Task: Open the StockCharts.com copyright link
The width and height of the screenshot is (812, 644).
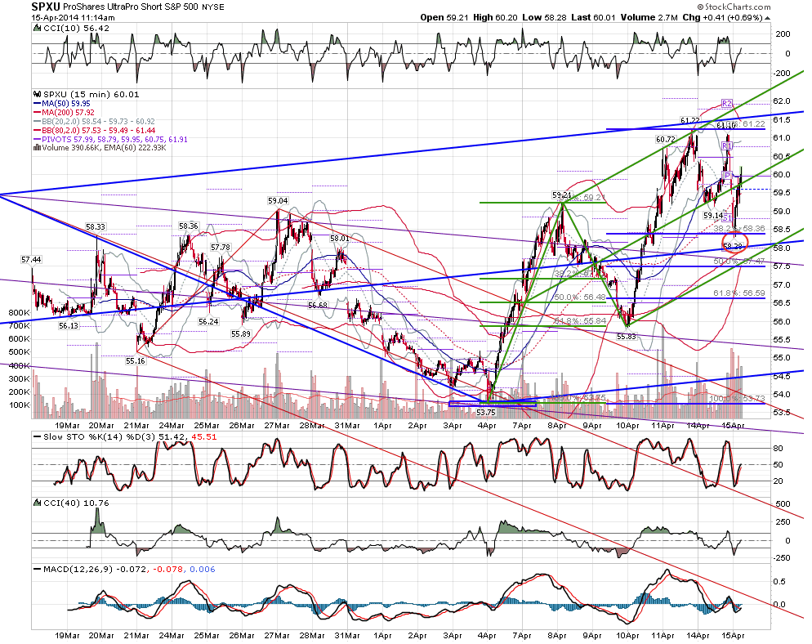Action: [x=734, y=7]
